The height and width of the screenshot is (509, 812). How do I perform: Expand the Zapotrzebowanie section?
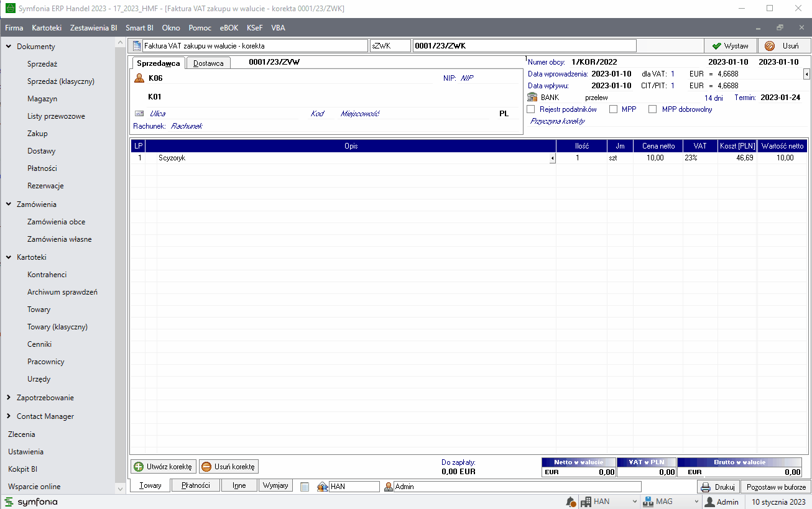(x=9, y=398)
